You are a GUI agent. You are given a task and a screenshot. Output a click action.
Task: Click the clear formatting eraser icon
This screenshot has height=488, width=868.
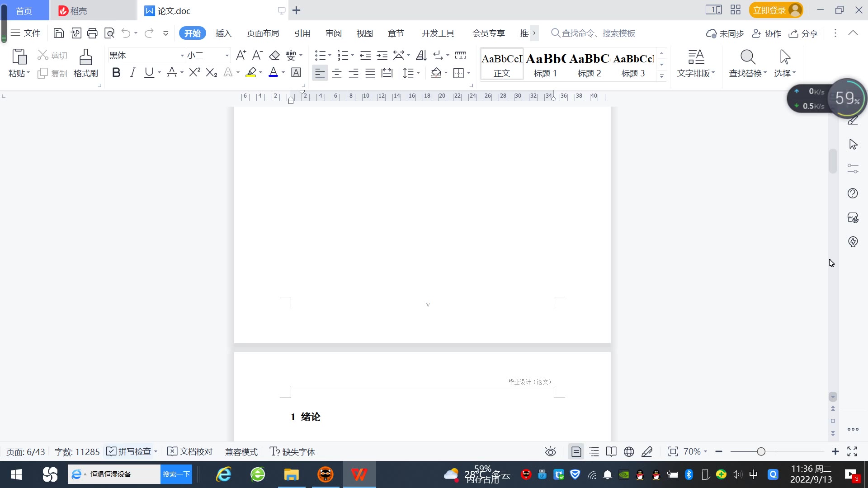(x=274, y=55)
